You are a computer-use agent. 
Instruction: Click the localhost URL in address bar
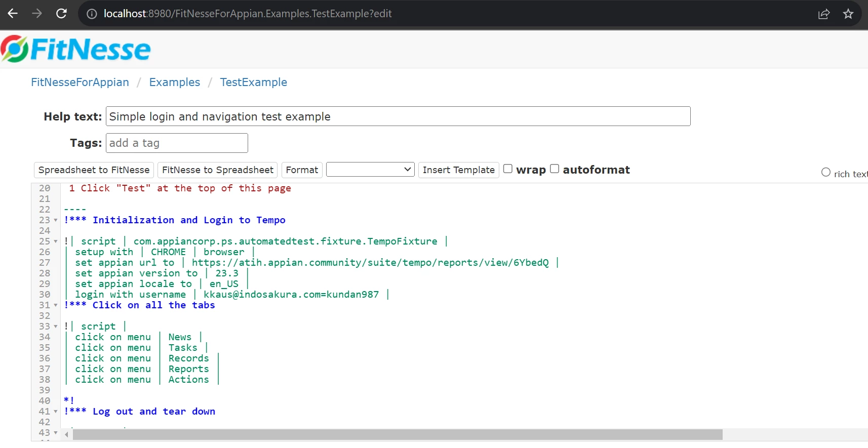[x=248, y=14]
